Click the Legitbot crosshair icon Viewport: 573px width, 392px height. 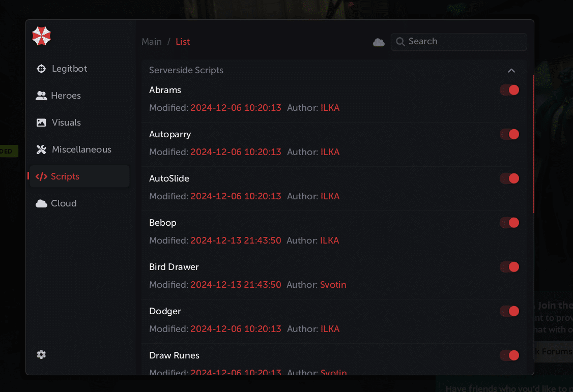pyautogui.click(x=41, y=69)
